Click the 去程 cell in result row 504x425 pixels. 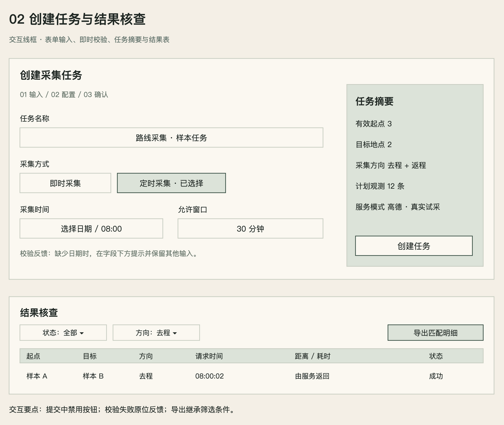tap(146, 376)
